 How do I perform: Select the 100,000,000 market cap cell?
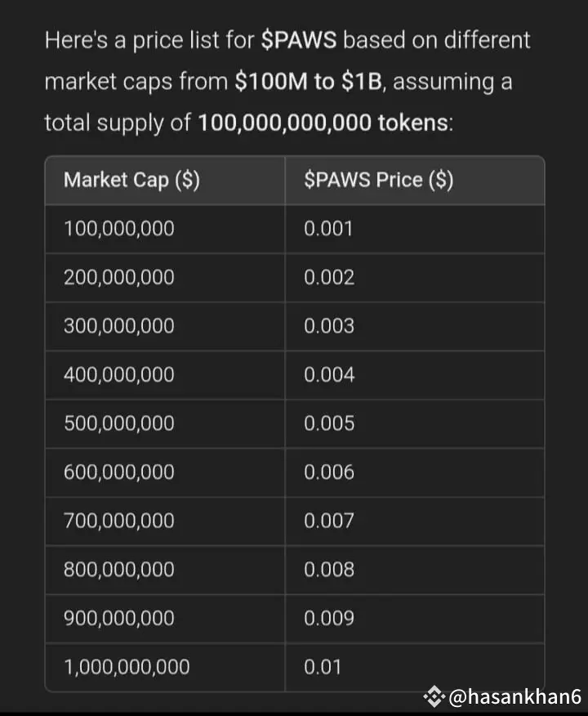point(119,229)
